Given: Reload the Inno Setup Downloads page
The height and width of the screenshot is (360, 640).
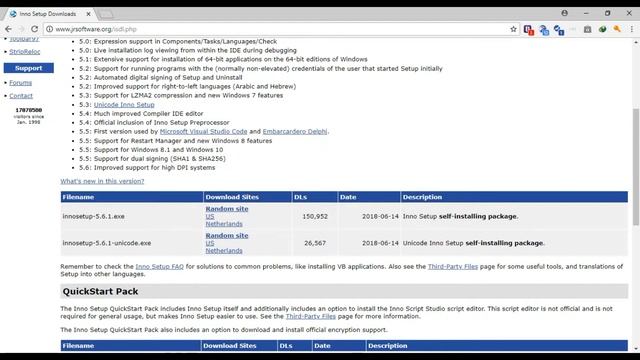Looking at the screenshot, I should pyautogui.click(x=34, y=29).
